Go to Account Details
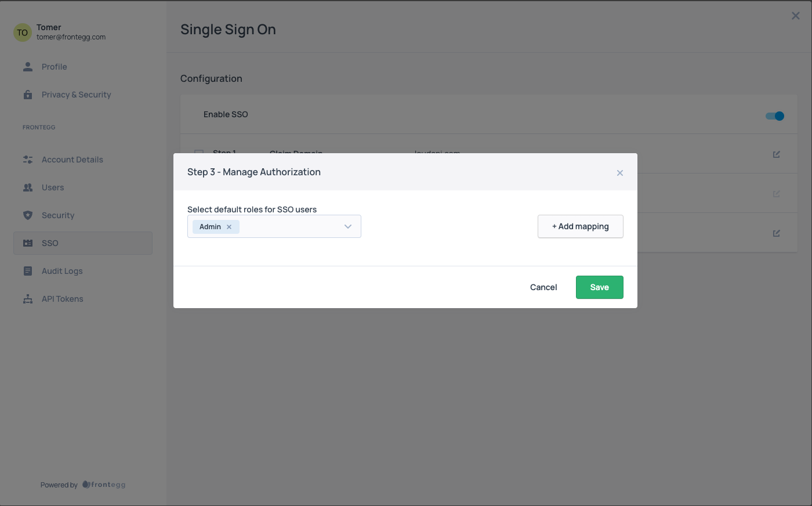Viewport: 812px width, 506px height. point(83,160)
